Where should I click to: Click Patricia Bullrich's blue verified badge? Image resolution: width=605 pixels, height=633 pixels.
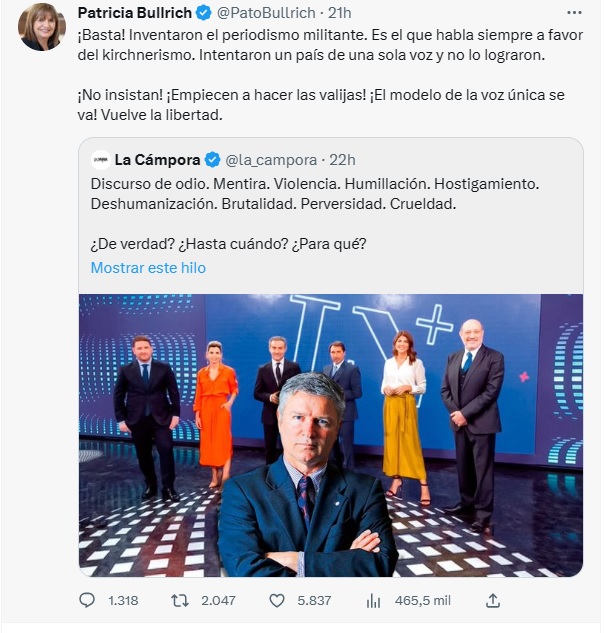tap(203, 13)
